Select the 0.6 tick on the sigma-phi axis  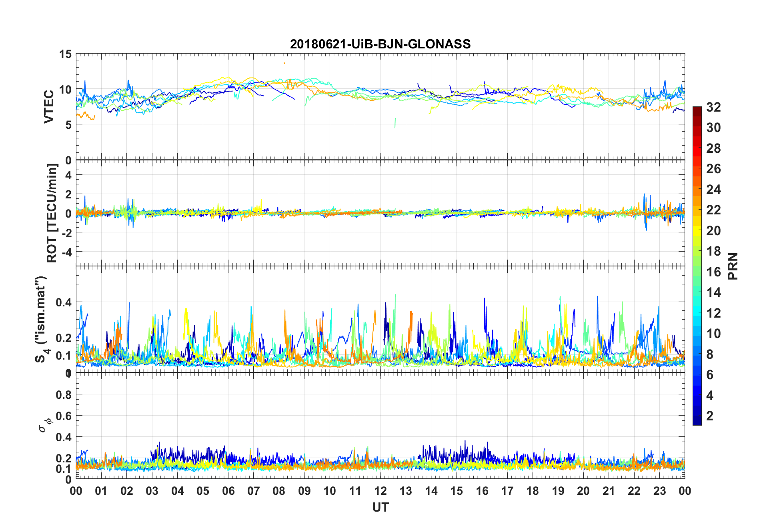[x=64, y=416]
